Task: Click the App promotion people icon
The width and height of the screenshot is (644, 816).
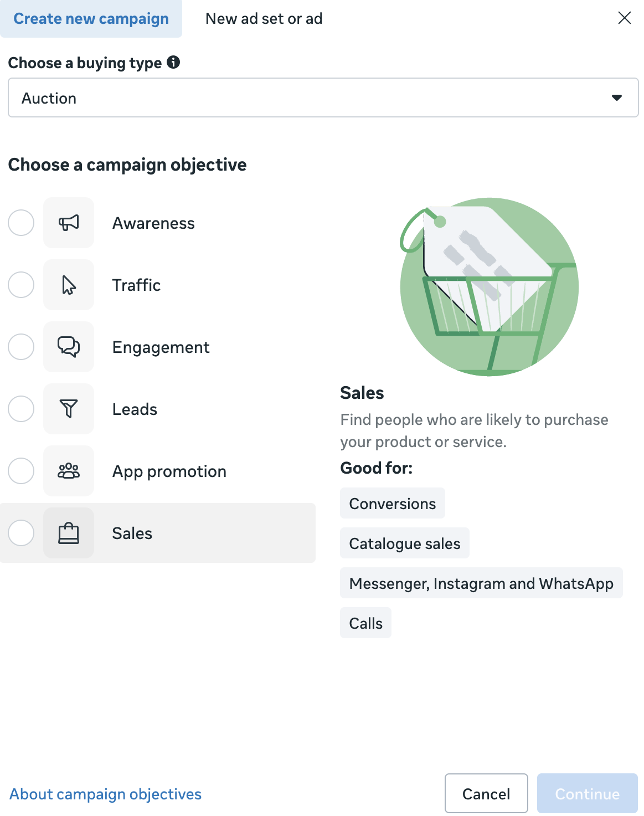Action: 69,471
